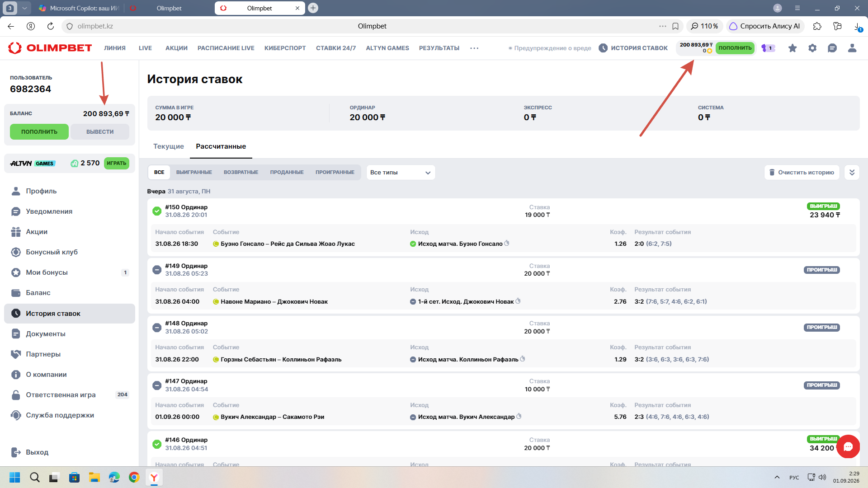
Task: Filter bets by Возвратные
Action: 241,173
